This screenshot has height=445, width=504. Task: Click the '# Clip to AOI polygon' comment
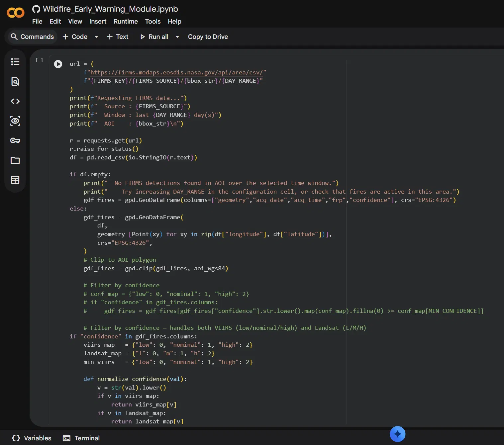(120, 260)
